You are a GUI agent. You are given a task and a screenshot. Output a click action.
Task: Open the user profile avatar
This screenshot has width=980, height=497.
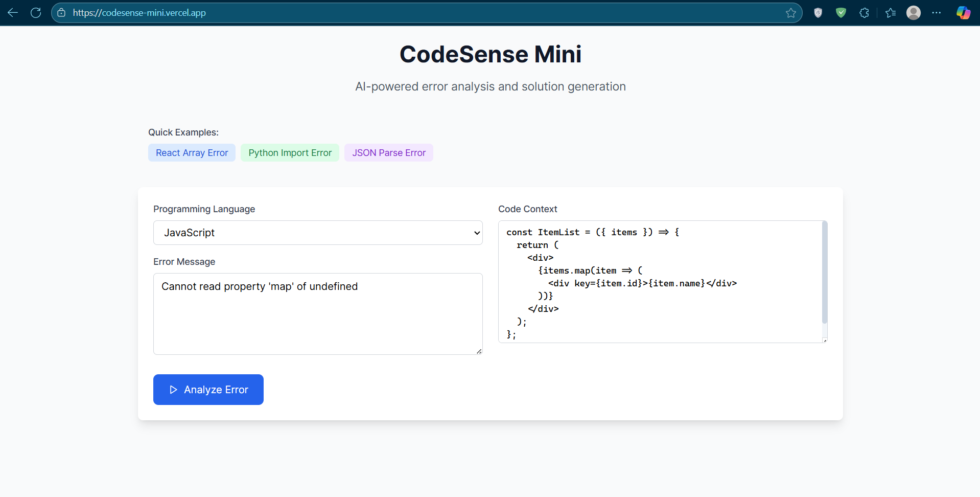pyautogui.click(x=914, y=13)
